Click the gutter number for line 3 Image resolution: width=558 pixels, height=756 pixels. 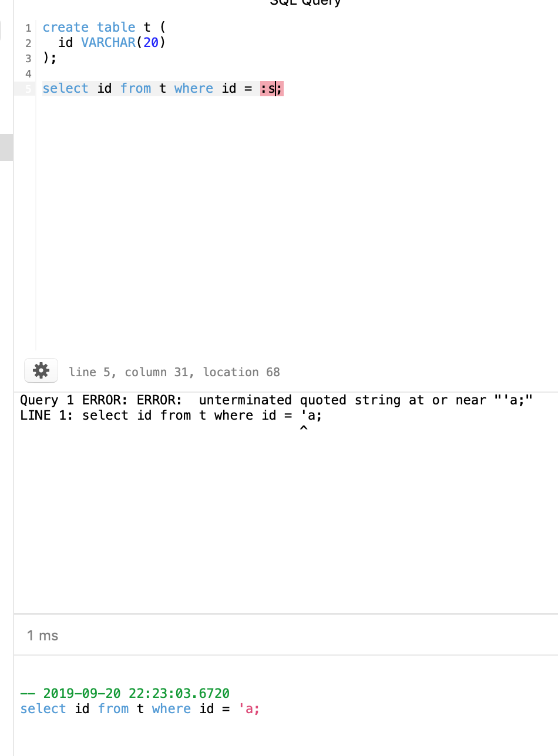[28, 58]
